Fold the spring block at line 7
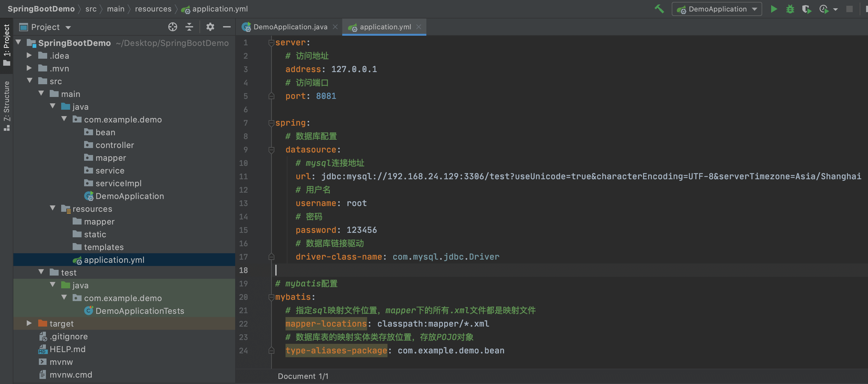Viewport: 868px width, 384px height. pyautogui.click(x=271, y=123)
